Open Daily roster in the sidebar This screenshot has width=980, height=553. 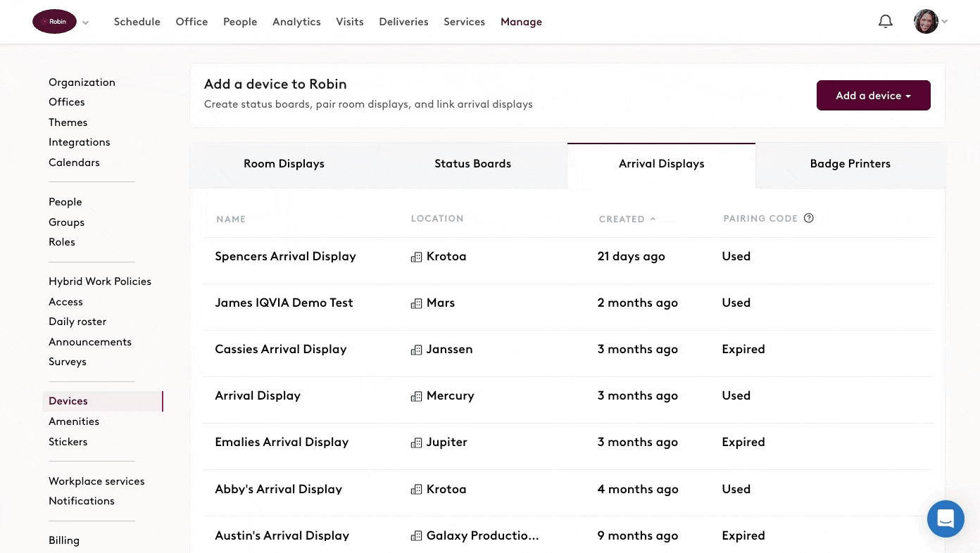point(77,322)
